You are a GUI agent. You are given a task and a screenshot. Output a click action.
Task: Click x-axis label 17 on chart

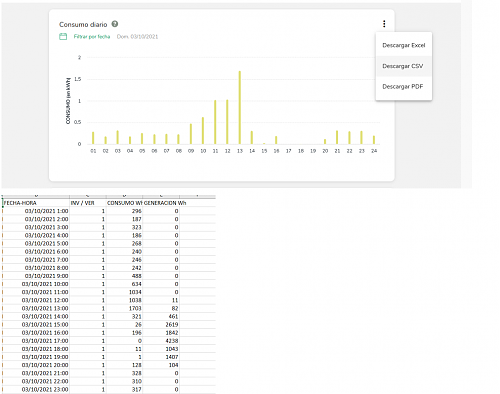click(x=289, y=151)
